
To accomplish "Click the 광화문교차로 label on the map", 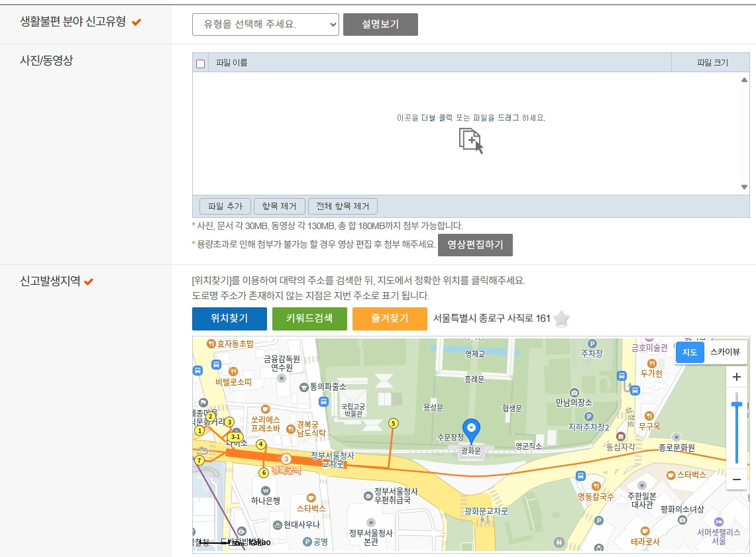I will click(486, 511).
